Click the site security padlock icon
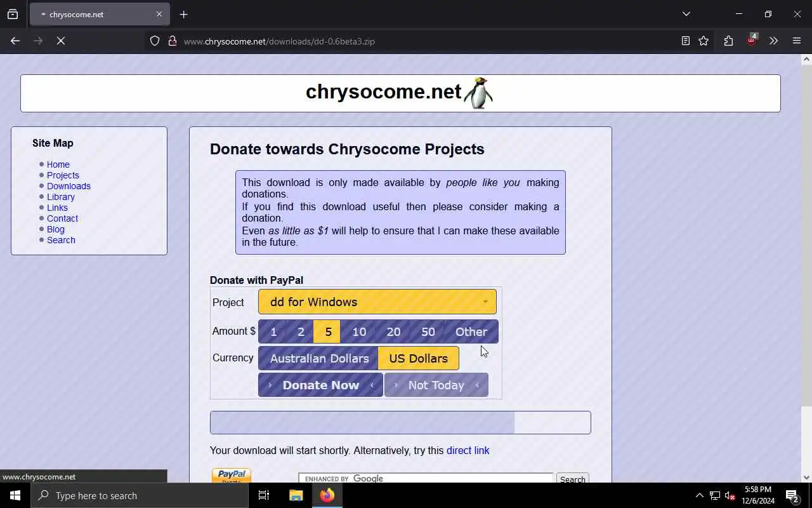Screen dimensions: 812x508 pyautogui.click(x=172, y=41)
